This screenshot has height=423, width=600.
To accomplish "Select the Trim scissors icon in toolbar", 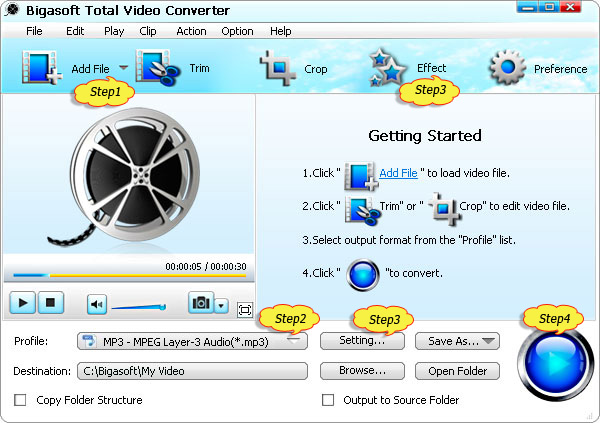I will (x=158, y=68).
